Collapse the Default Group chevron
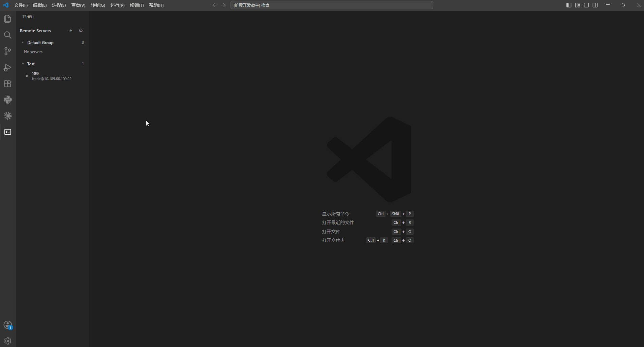Screen dimensions: 644x347 [23, 43]
